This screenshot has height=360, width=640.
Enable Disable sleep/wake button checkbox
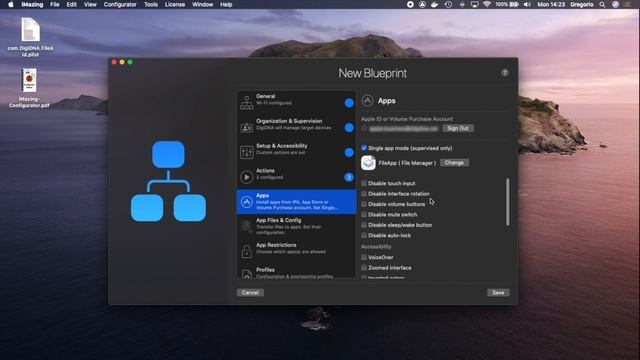[364, 225]
